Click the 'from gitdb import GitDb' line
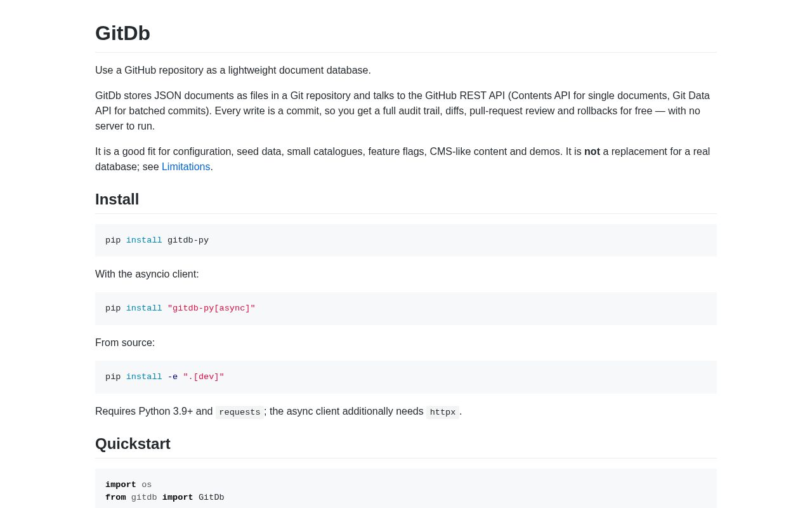The image size is (812, 508). (165, 498)
